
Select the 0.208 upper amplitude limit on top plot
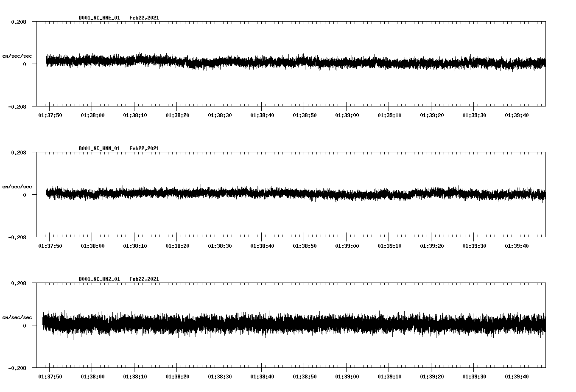point(19,21)
